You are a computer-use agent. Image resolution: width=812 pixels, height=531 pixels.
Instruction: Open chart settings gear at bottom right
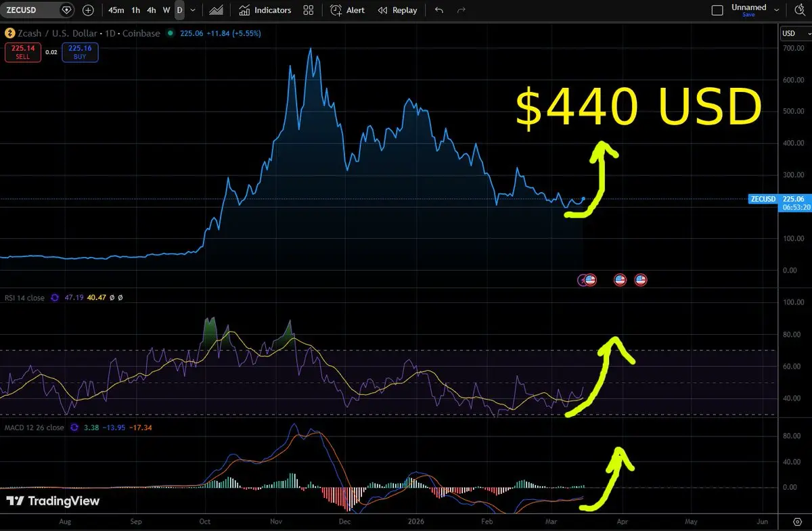click(x=796, y=522)
